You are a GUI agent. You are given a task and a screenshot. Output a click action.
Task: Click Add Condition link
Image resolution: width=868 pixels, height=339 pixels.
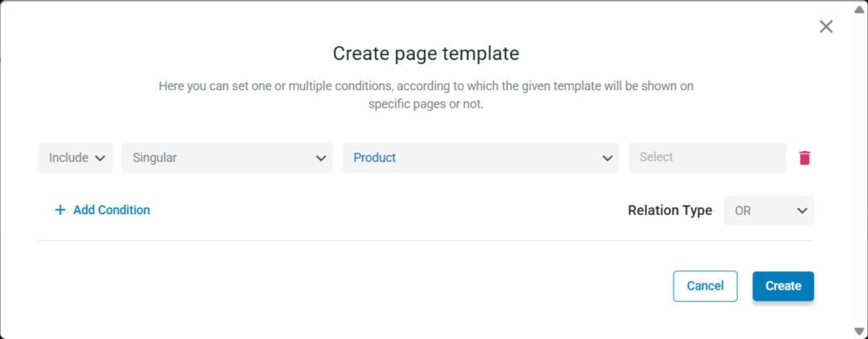(x=102, y=210)
